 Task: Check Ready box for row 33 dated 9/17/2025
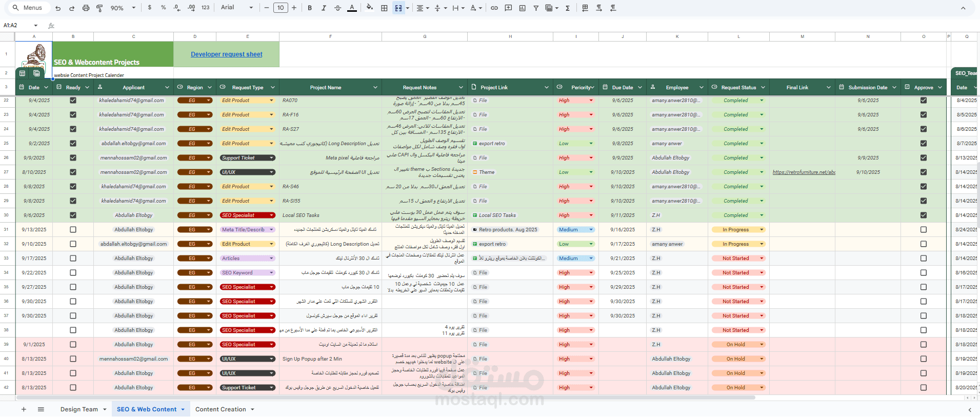(x=73, y=259)
